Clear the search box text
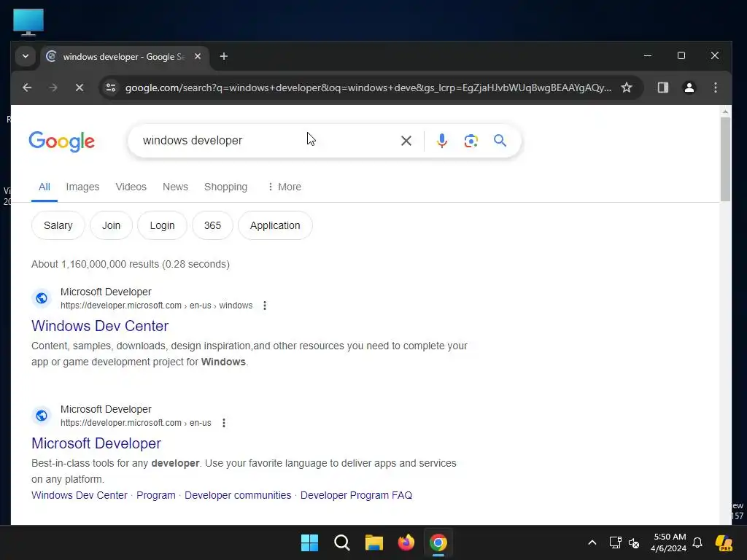This screenshot has height=560, width=747. pyautogui.click(x=406, y=141)
